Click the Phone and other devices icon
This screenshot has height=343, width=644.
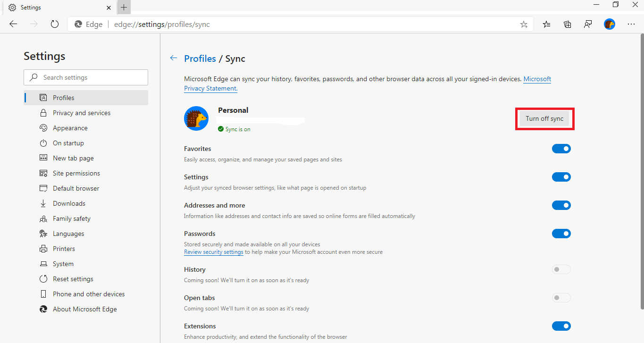[43, 294]
